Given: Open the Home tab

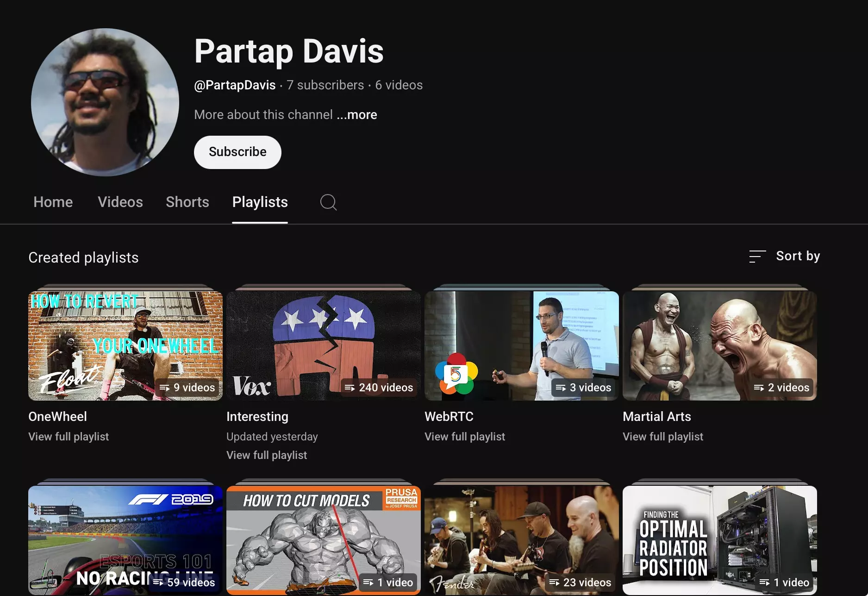Looking at the screenshot, I should coord(53,202).
